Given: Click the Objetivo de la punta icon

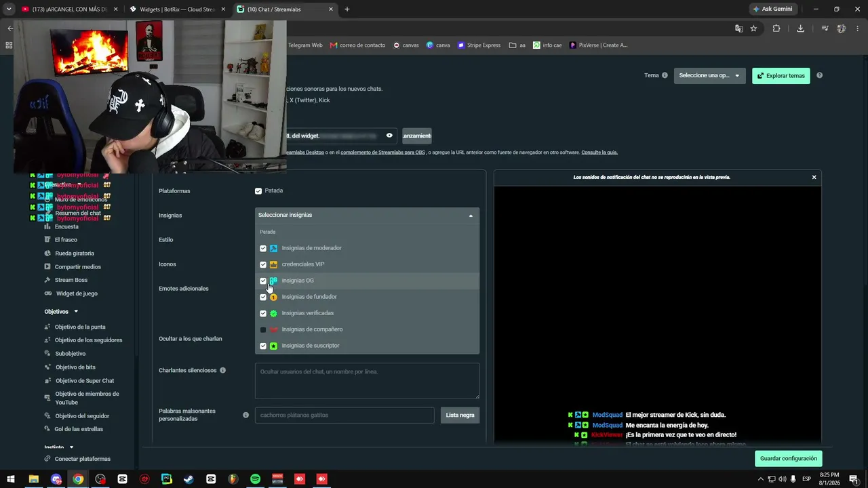Looking at the screenshot, I should 47,327.
